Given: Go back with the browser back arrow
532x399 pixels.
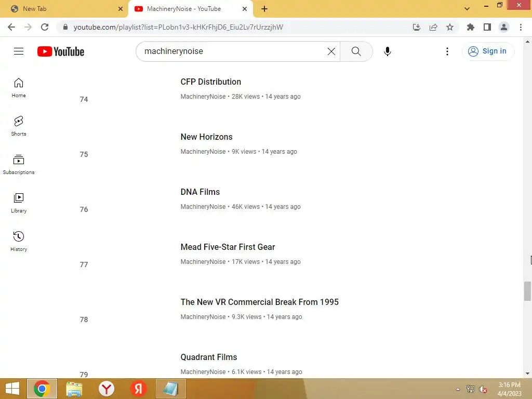Looking at the screenshot, I should click(x=11, y=27).
